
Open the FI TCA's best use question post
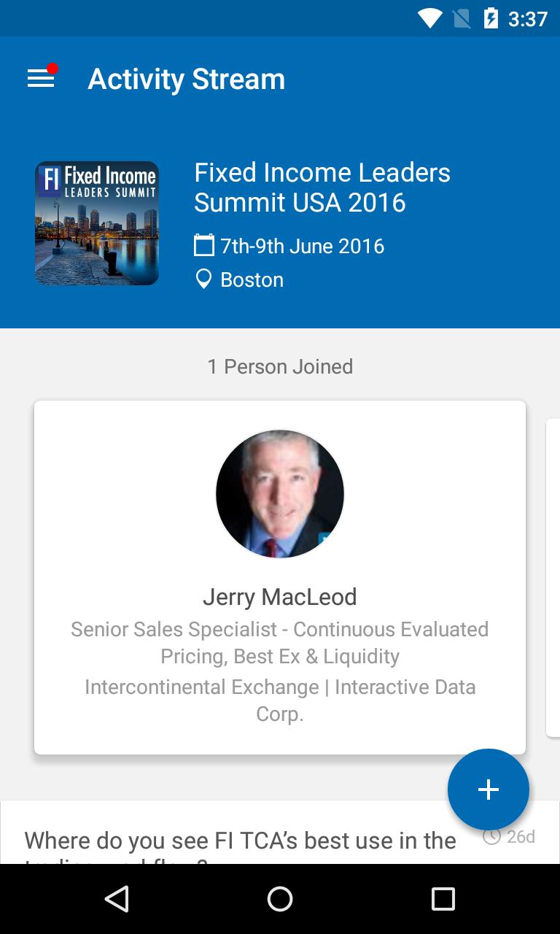(241, 841)
